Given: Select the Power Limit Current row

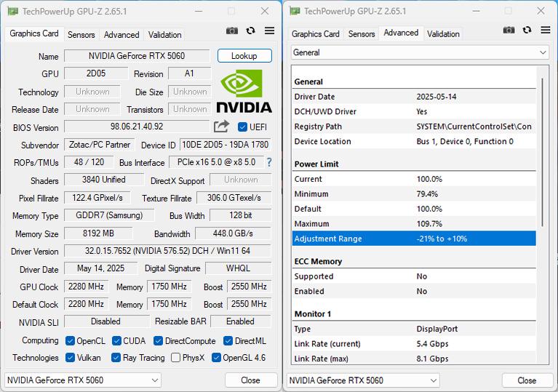Looking at the screenshot, I should (414, 180).
